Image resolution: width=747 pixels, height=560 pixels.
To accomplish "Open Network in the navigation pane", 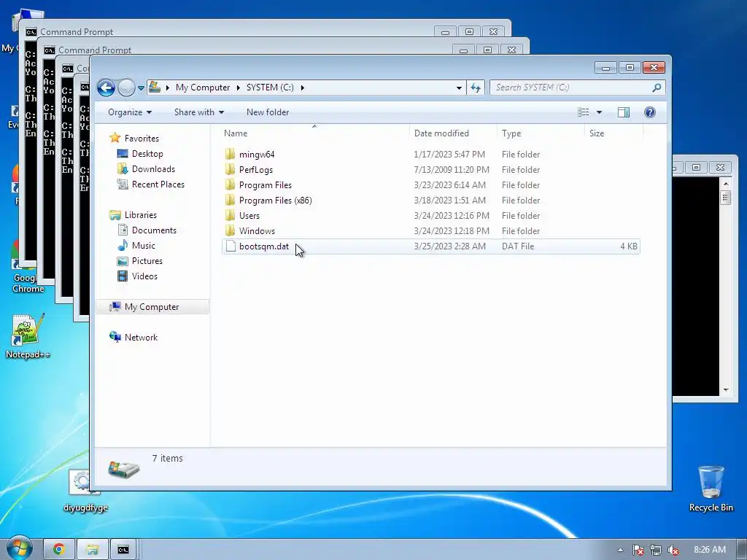I will click(141, 337).
